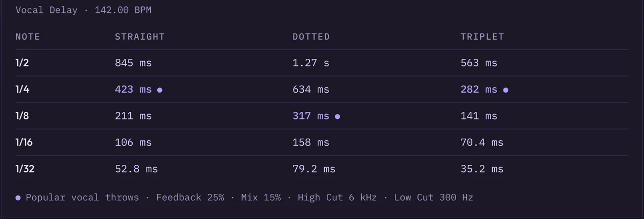Select the STRAIGHT column header
644x219 pixels.
point(140,37)
